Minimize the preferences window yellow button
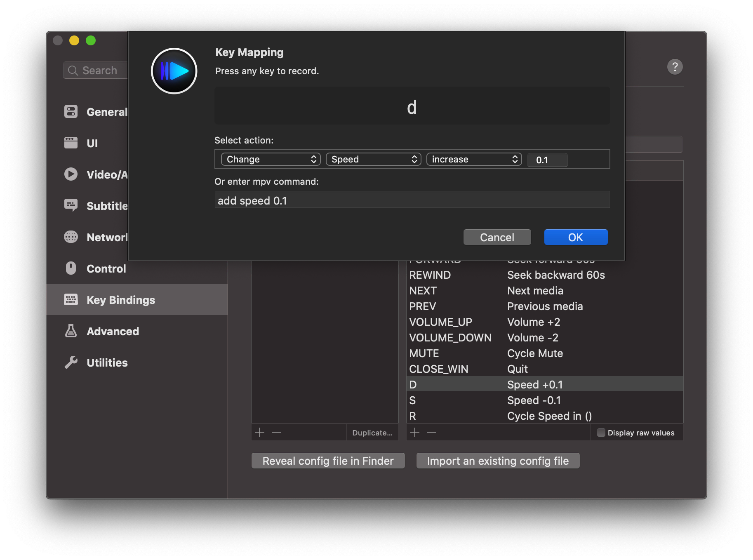Screen dimensions: 753x560 click(x=74, y=40)
